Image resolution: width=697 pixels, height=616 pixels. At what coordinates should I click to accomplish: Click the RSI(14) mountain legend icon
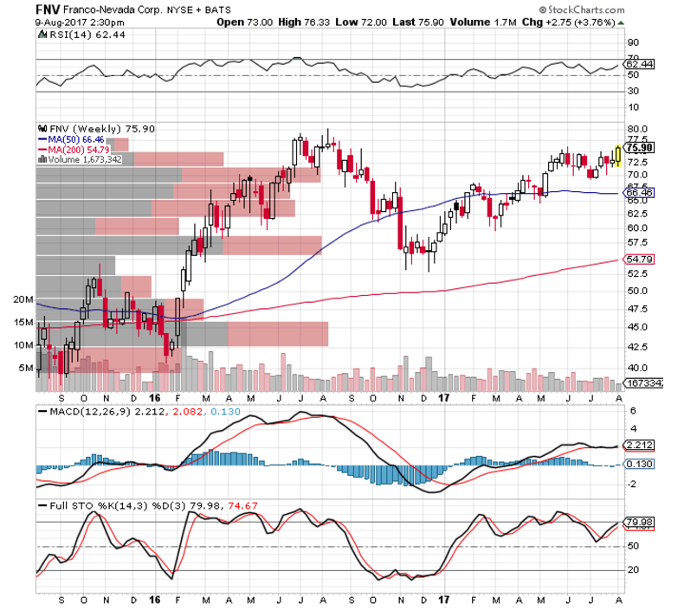coord(41,35)
